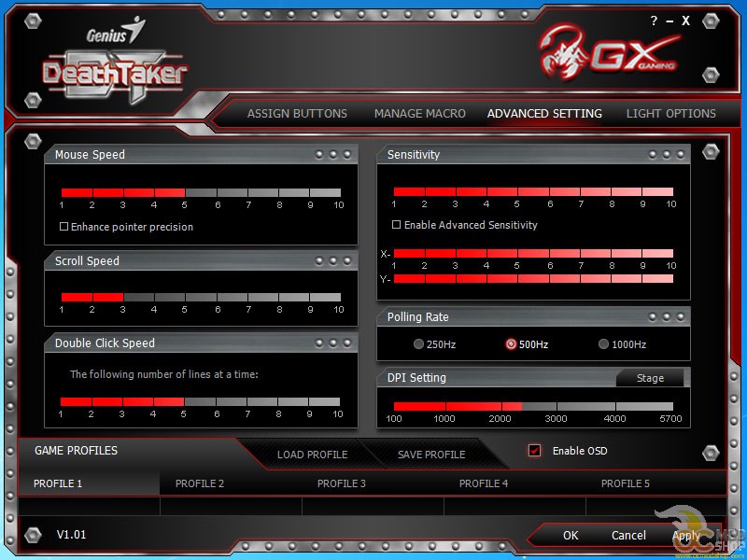Screen dimensions: 747x560
Task: Set main Sensitivity slider to level 5
Action: pos(517,192)
